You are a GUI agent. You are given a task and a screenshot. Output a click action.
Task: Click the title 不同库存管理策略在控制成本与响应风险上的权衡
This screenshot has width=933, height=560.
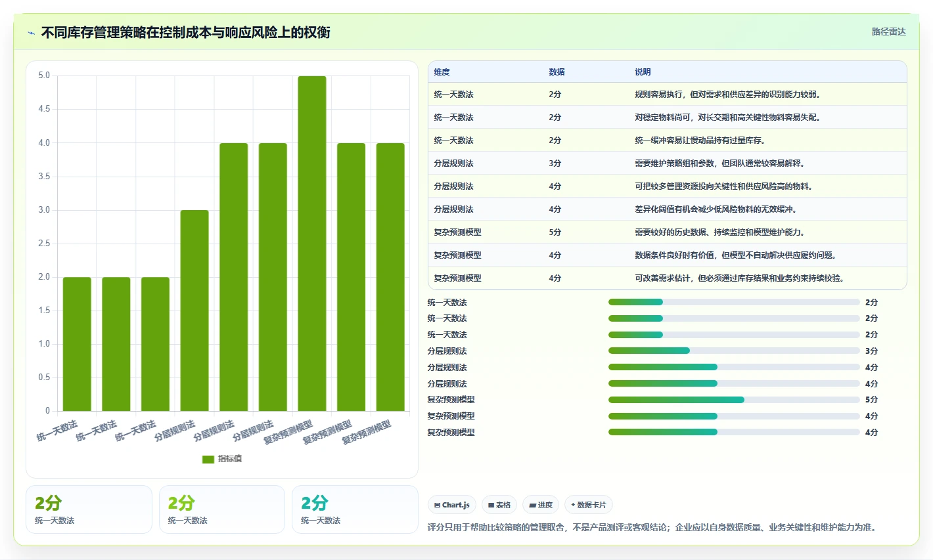pos(186,33)
